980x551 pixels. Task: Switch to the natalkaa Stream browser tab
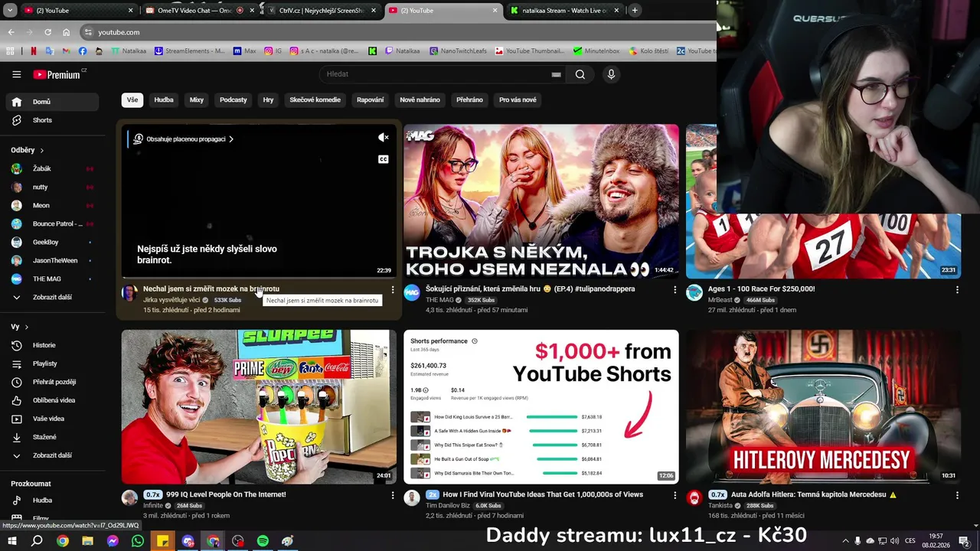[x=565, y=11]
